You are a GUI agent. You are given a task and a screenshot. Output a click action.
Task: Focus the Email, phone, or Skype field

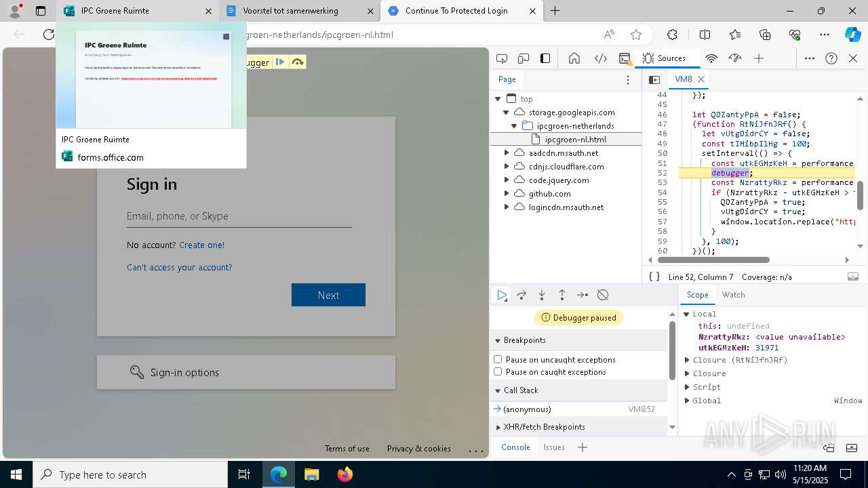click(239, 216)
